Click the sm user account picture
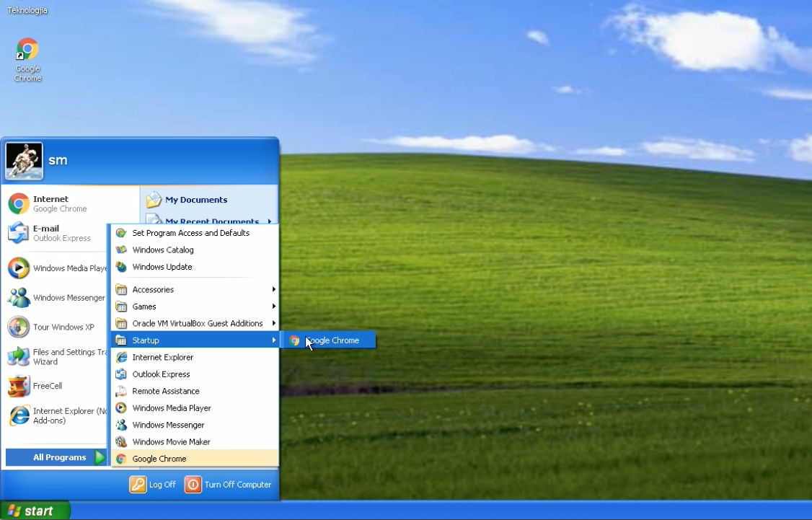The height and width of the screenshot is (520, 812). tap(24, 161)
